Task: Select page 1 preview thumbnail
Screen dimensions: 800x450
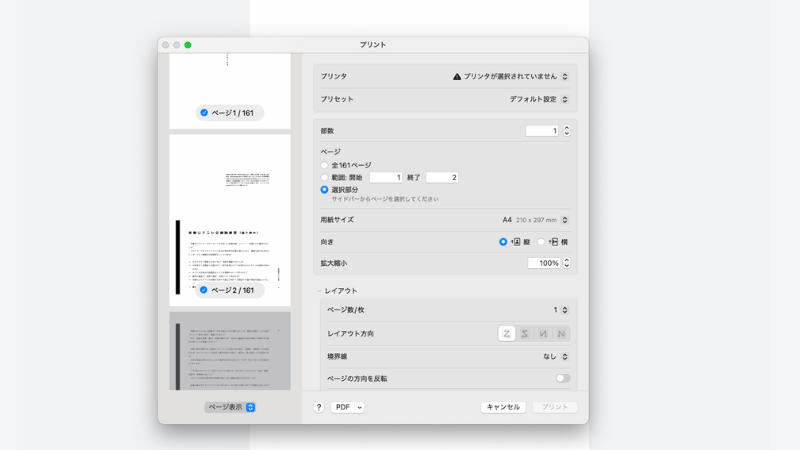Action: coord(230,91)
